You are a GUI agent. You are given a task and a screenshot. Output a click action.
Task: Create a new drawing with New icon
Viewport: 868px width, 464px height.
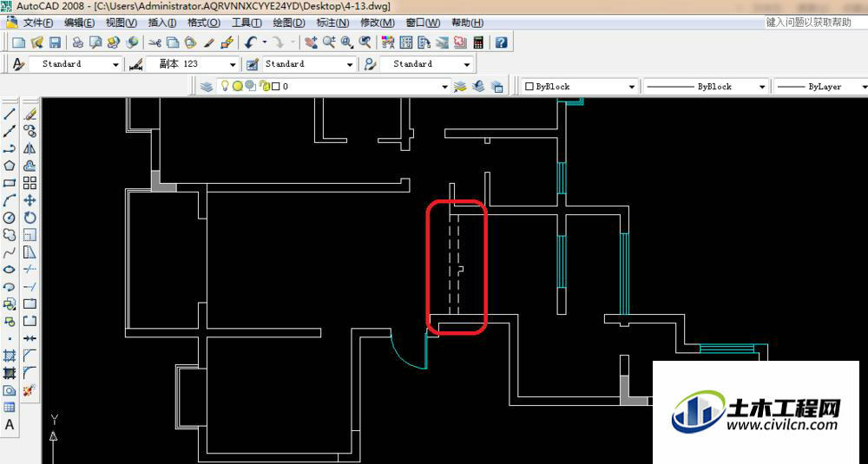19,42
